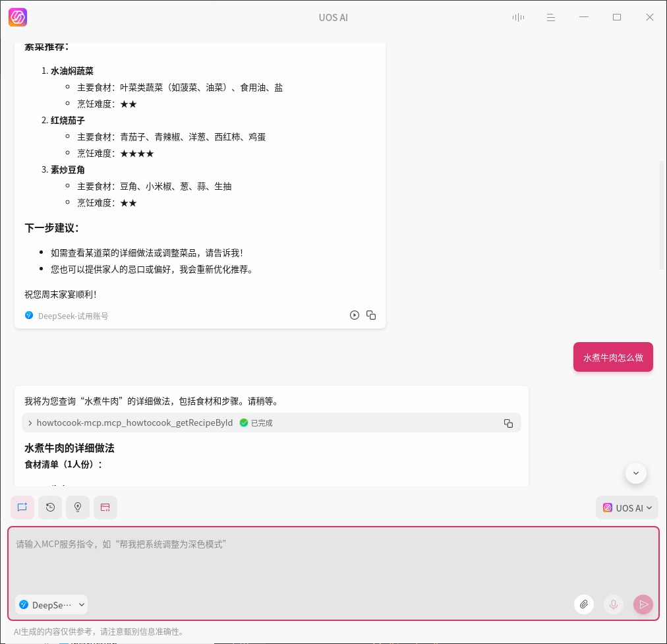
Task: Play the DeepSeek reply aloud
Action: click(x=355, y=315)
